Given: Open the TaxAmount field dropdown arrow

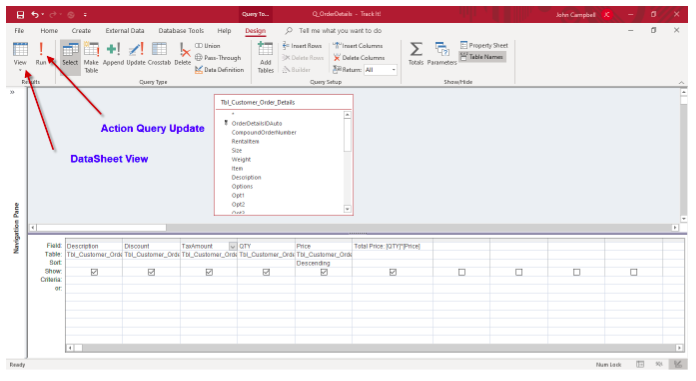Looking at the screenshot, I should click(x=233, y=246).
